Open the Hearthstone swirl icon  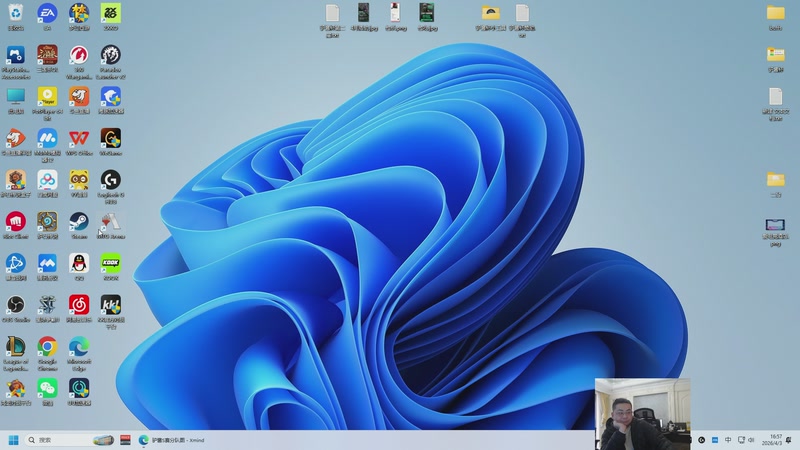(x=47, y=222)
